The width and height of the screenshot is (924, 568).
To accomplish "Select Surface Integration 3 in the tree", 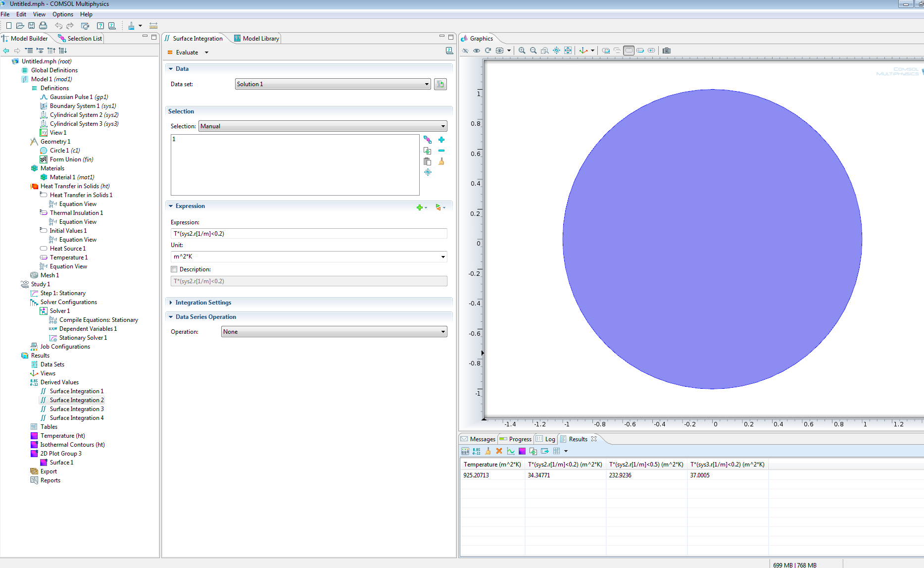I will [77, 409].
